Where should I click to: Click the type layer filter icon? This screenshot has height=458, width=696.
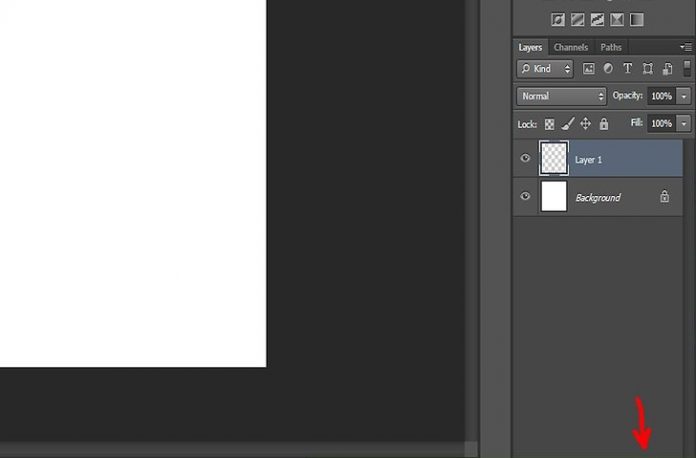[x=627, y=69]
